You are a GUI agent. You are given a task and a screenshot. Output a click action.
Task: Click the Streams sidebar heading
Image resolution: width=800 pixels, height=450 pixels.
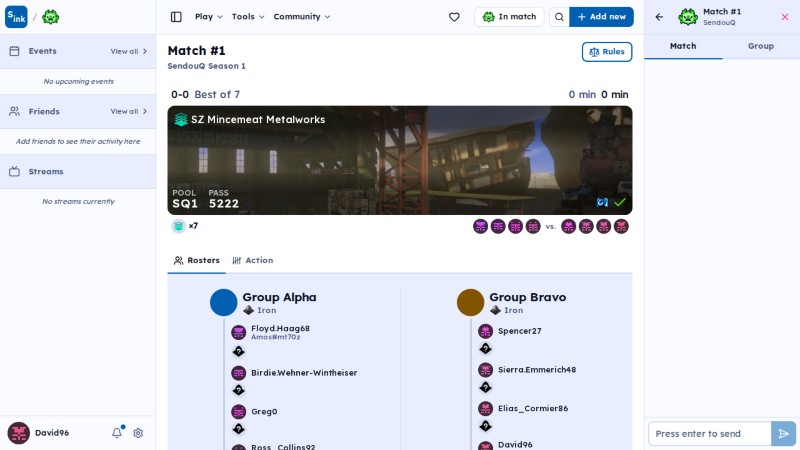pos(46,172)
